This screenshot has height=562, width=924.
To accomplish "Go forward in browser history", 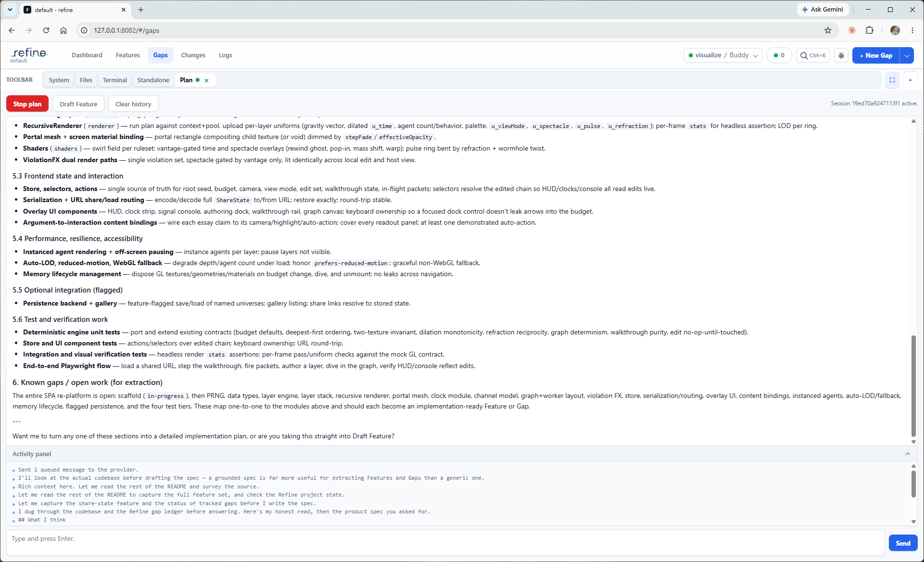I will pyautogui.click(x=29, y=30).
